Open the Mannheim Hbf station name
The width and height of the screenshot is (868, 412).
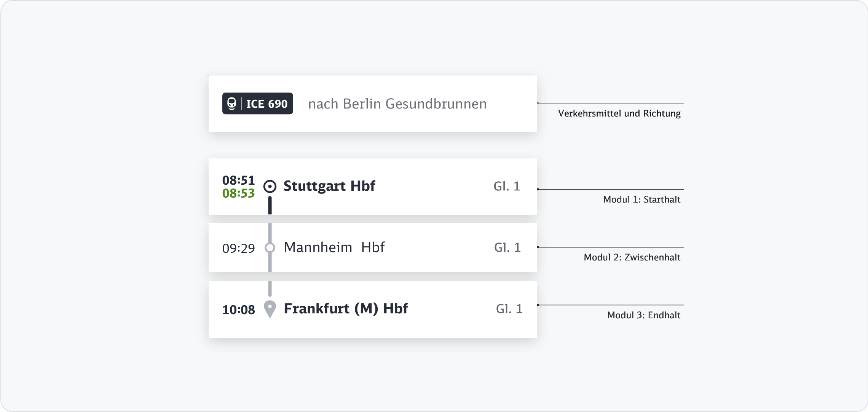coord(334,248)
